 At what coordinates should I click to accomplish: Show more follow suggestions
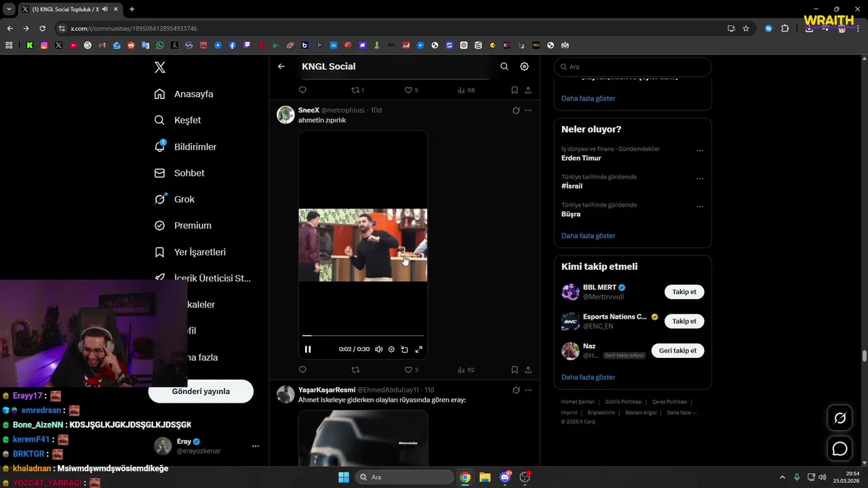click(x=588, y=377)
